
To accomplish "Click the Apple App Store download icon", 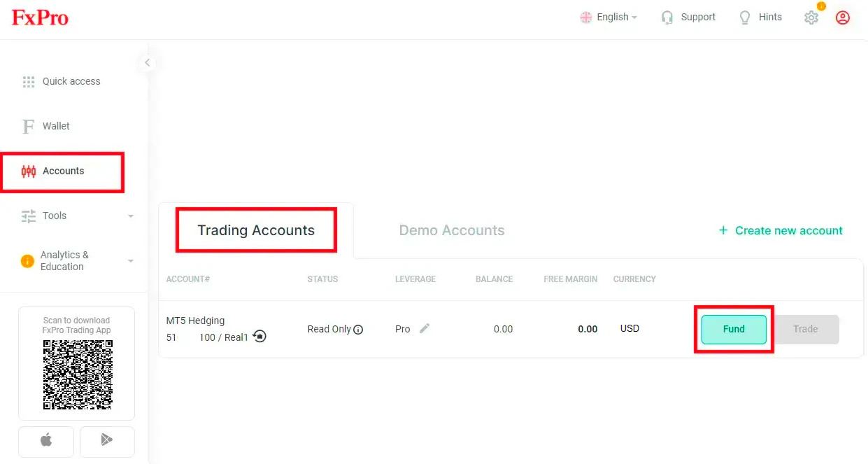I will click(x=46, y=441).
